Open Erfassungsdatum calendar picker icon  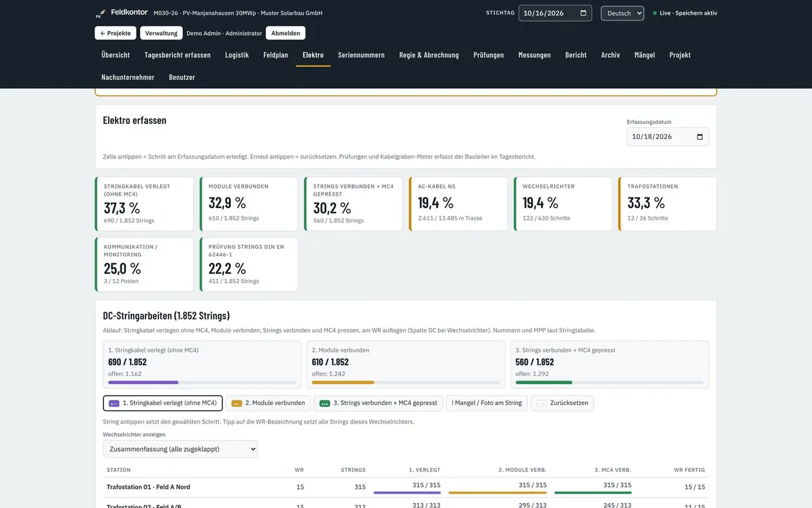(700, 137)
